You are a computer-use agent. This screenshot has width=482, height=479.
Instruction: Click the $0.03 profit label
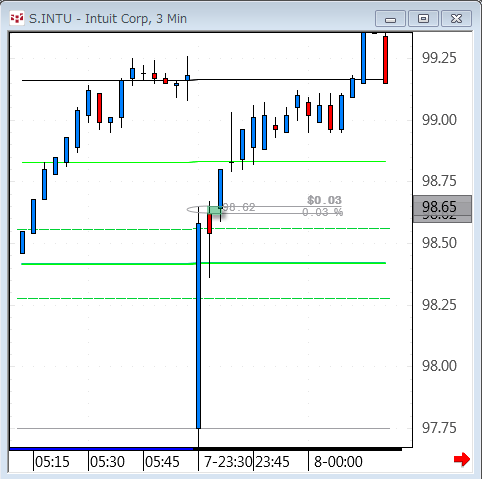[x=324, y=200]
